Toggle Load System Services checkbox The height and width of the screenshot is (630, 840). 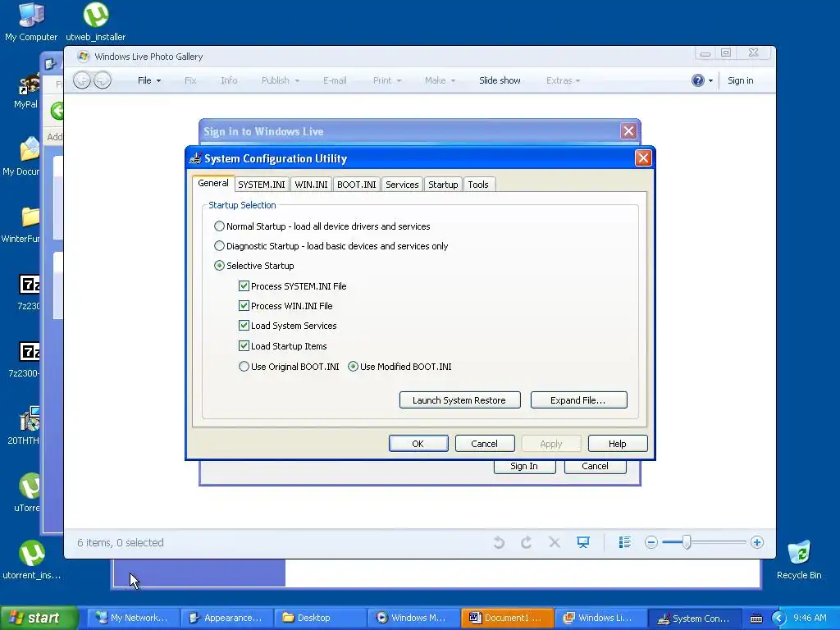[x=244, y=326]
